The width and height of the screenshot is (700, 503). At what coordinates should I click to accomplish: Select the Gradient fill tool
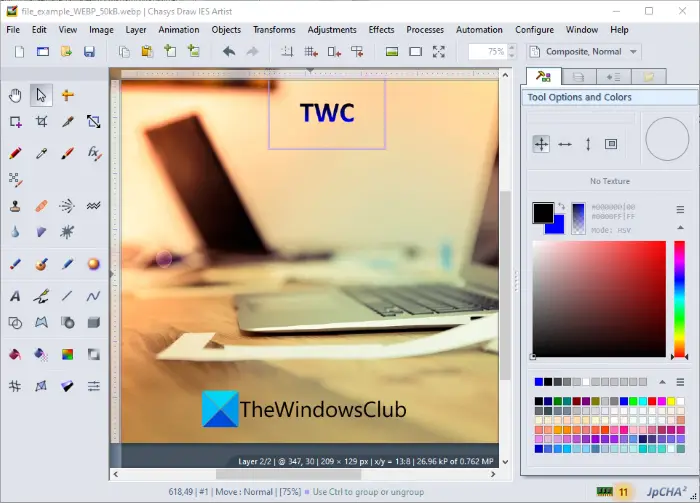[x=67, y=354]
